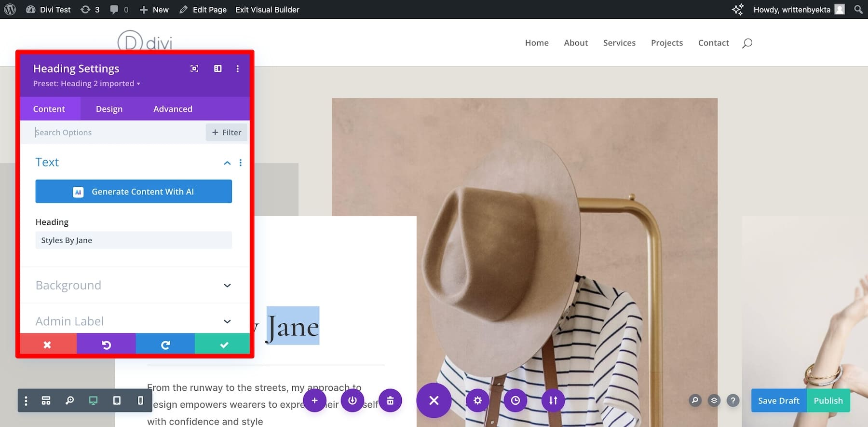The width and height of the screenshot is (868, 427).
Task: Go to the Home page link
Action: (x=537, y=42)
